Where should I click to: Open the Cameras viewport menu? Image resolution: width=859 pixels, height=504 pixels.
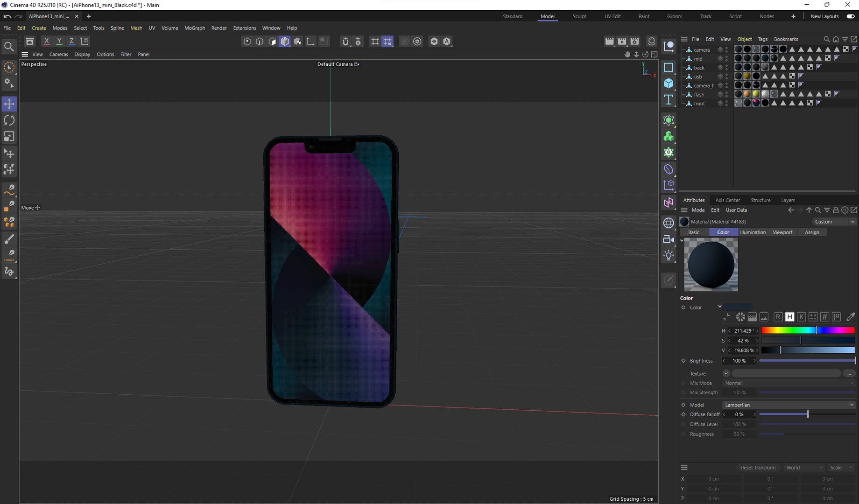(58, 54)
